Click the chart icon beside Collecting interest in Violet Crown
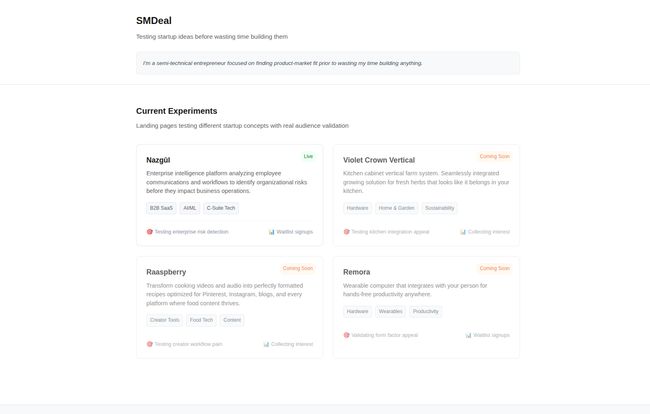Screen dimensions: 650x414 point(463,232)
